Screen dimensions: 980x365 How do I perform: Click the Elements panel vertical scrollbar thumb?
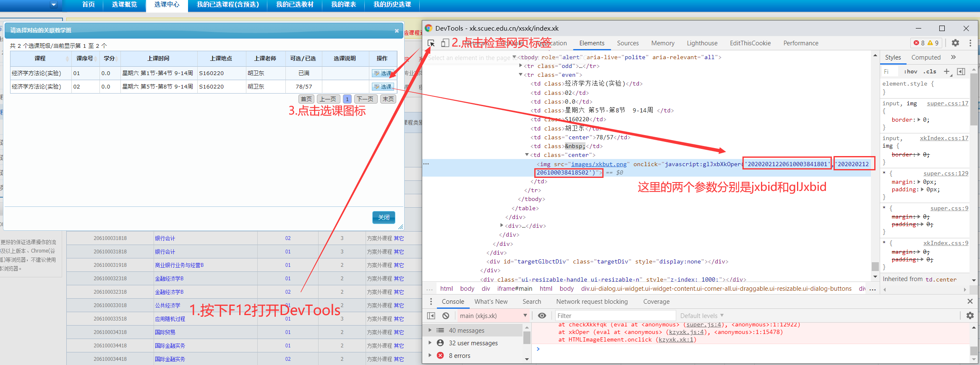coord(875,266)
